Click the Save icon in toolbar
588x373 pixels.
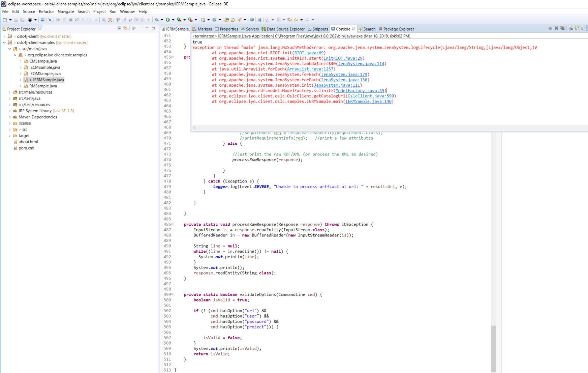pos(16,20)
